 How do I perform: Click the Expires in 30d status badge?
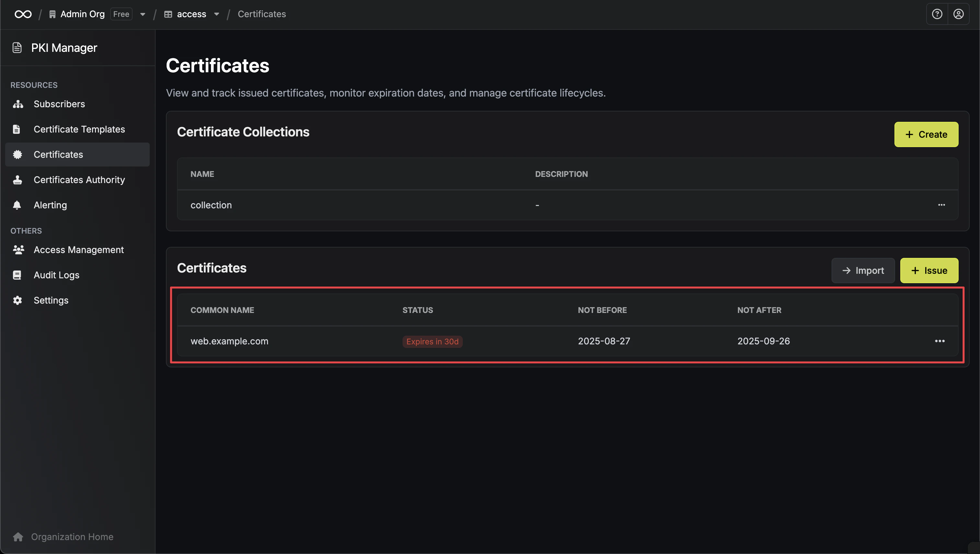tap(432, 341)
